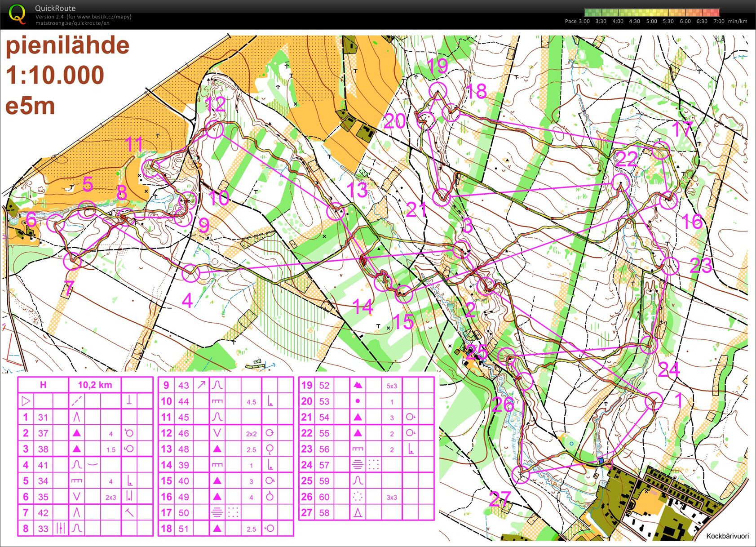This screenshot has width=756, height=547.
Task: Click the QuickRoute title text
Action: (55, 8)
